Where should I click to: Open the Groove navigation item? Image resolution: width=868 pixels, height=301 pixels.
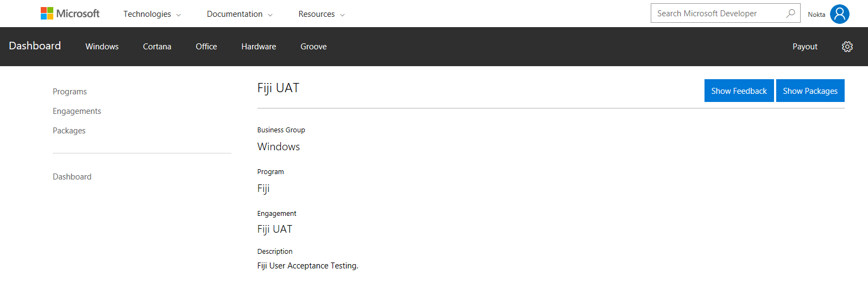point(313,47)
